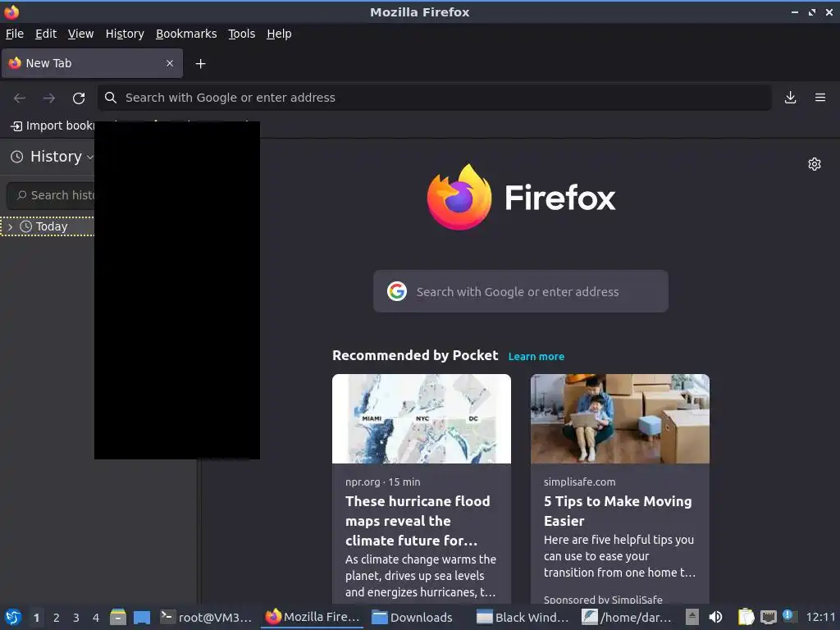The image size is (840, 630).
Task: Open network status tray icon
Action: tap(768, 617)
